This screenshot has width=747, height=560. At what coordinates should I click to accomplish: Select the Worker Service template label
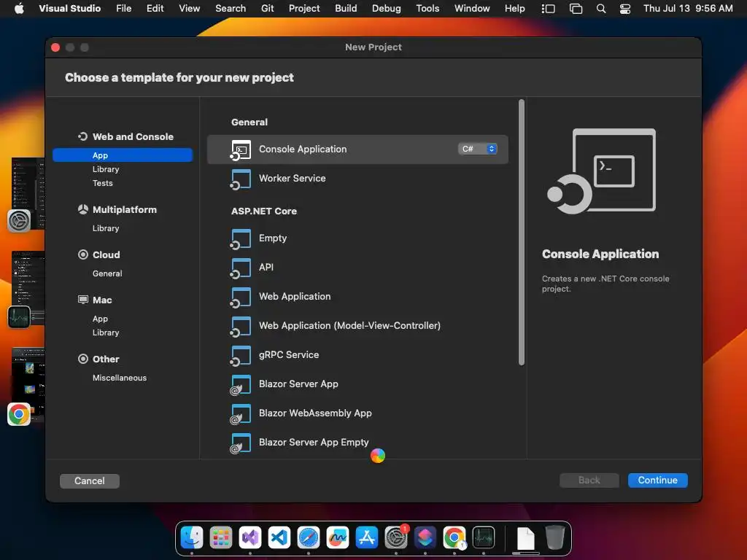tap(292, 178)
